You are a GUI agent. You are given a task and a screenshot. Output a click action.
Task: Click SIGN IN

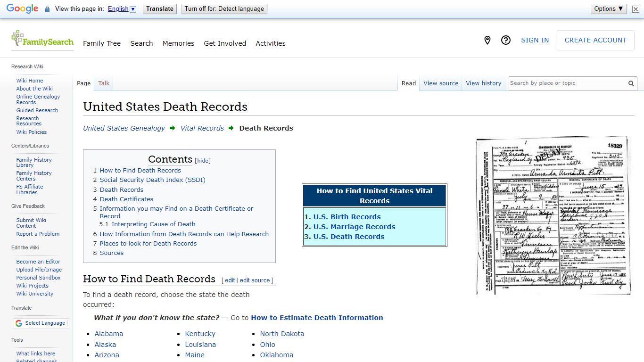[535, 40]
